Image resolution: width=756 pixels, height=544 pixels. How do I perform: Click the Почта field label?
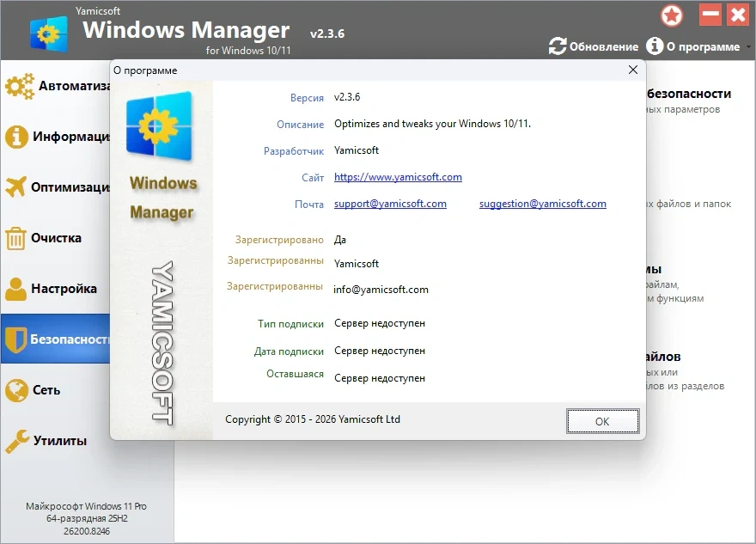tap(309, 204)
